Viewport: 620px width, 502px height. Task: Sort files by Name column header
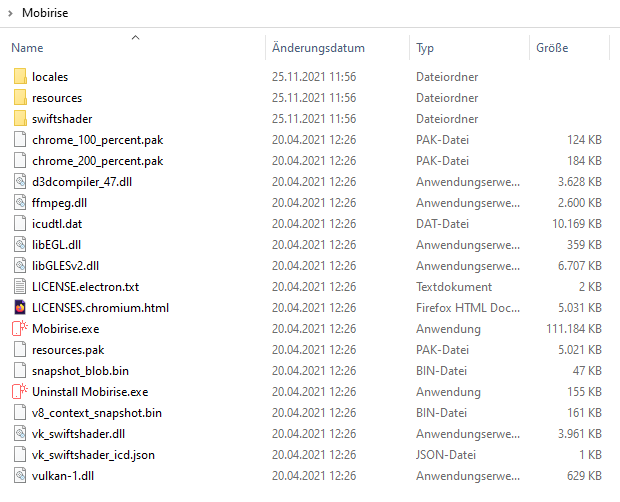click(x=27, y=48)
